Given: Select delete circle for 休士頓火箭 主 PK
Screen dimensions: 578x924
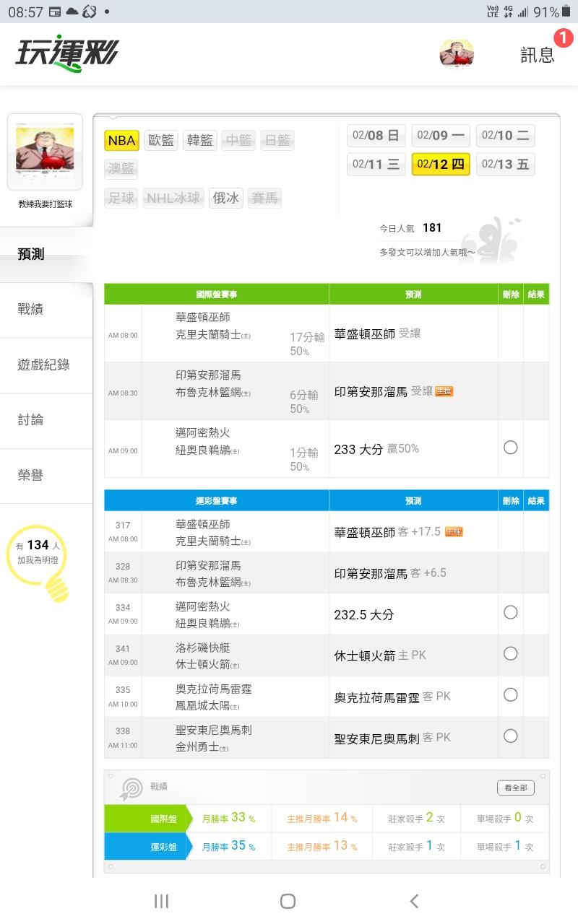Looking at the screenshot, I should (510, 654).
